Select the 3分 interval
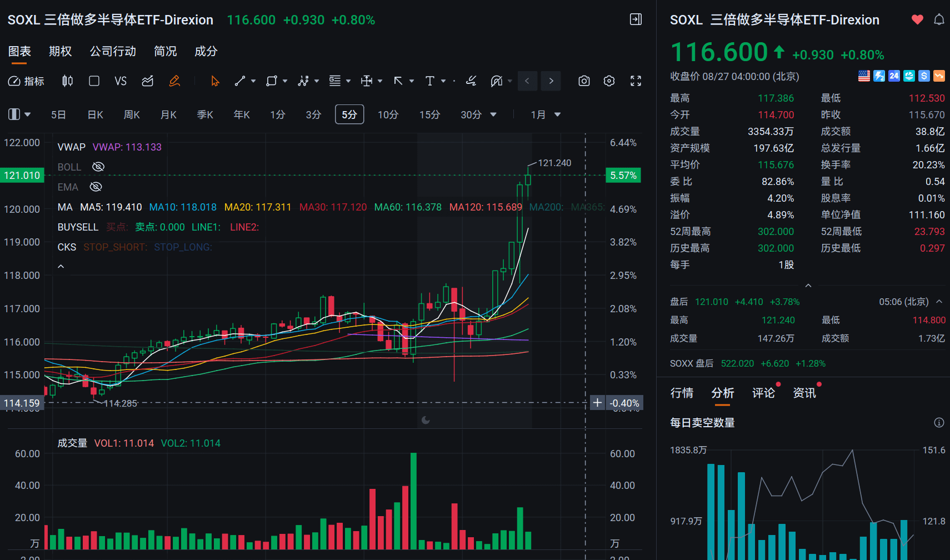 pyautogui.click(x=313, y=115)
